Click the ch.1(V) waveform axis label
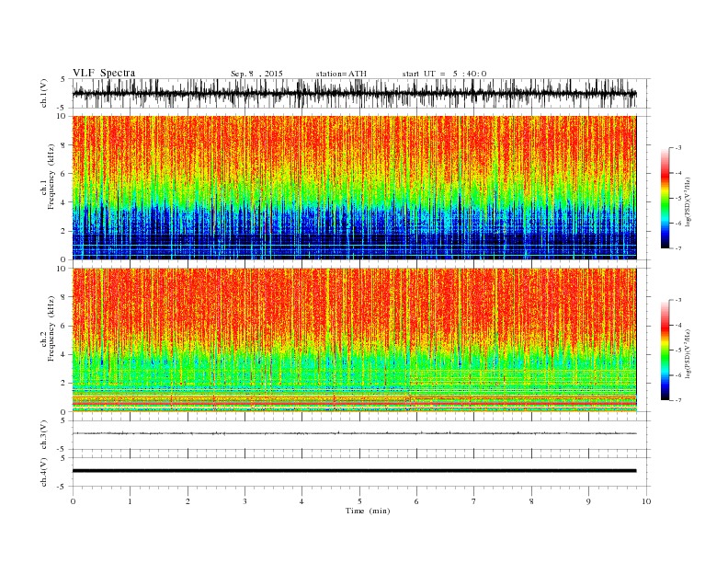 click(x=43, y=93)
